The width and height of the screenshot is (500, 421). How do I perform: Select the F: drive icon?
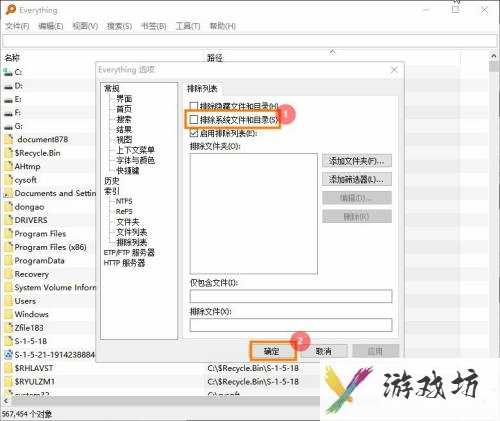[8, 113]
